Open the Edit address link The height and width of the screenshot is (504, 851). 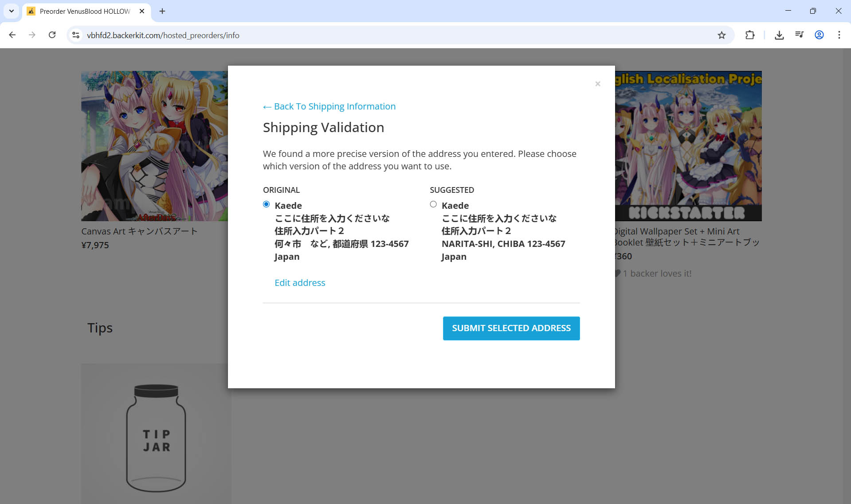click(x=300, y=283)
